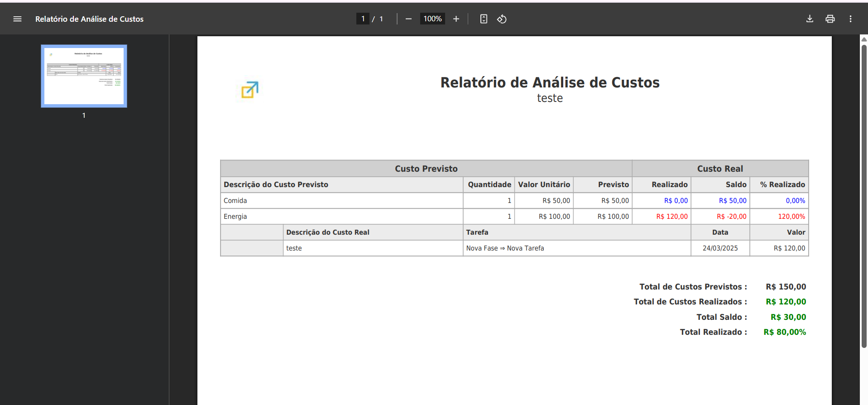Click the 100% zoom level field
The height and width of the screenshot is (405, 868).
coord(432,19)
